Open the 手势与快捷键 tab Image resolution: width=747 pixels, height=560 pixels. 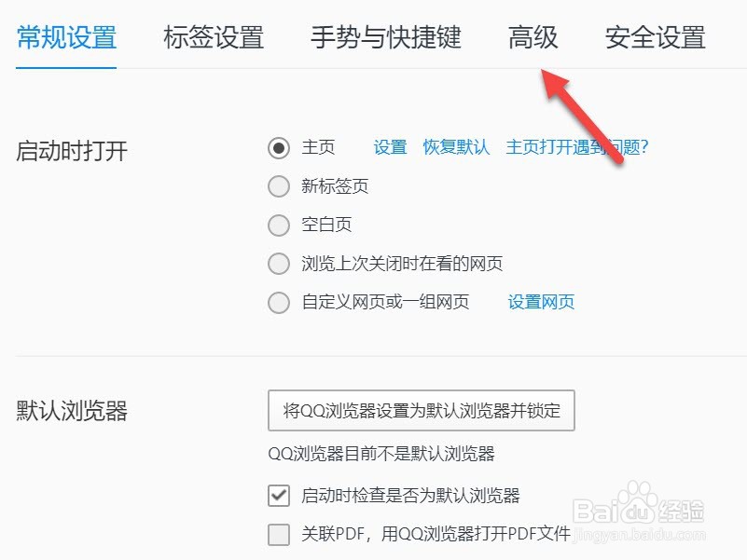(388, 38)
